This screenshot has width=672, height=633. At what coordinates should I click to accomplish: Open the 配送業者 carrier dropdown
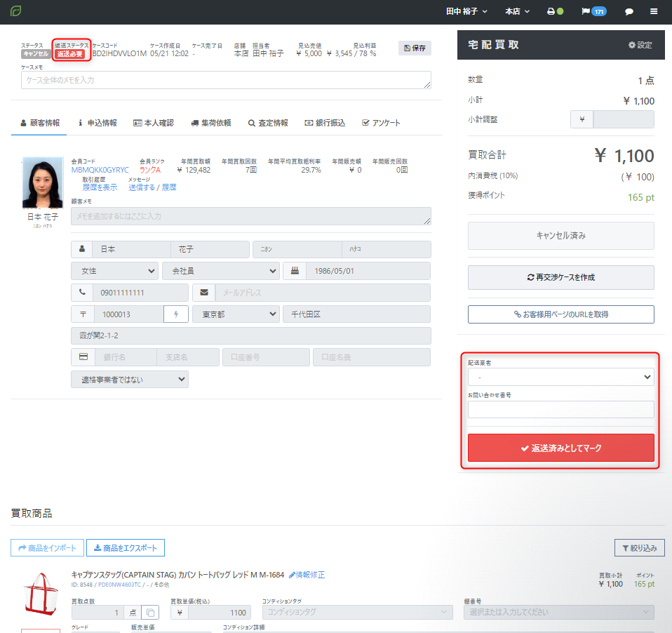tap(561, 377)
